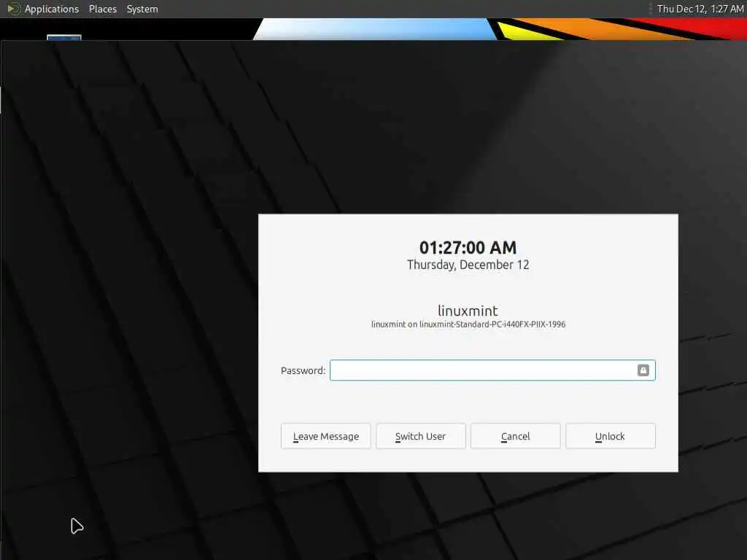Open the Places menu
This screenshot has width=747, height=560.
[102, 9]
